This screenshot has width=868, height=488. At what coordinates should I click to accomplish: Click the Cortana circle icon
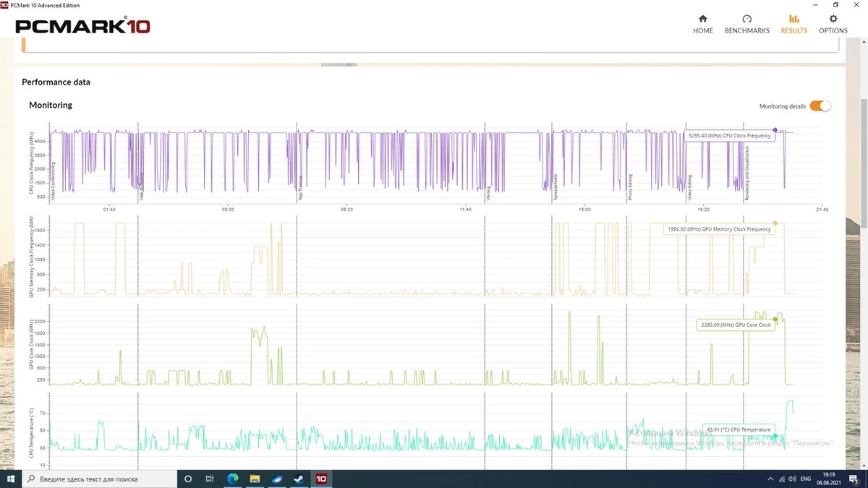(188, 479)
